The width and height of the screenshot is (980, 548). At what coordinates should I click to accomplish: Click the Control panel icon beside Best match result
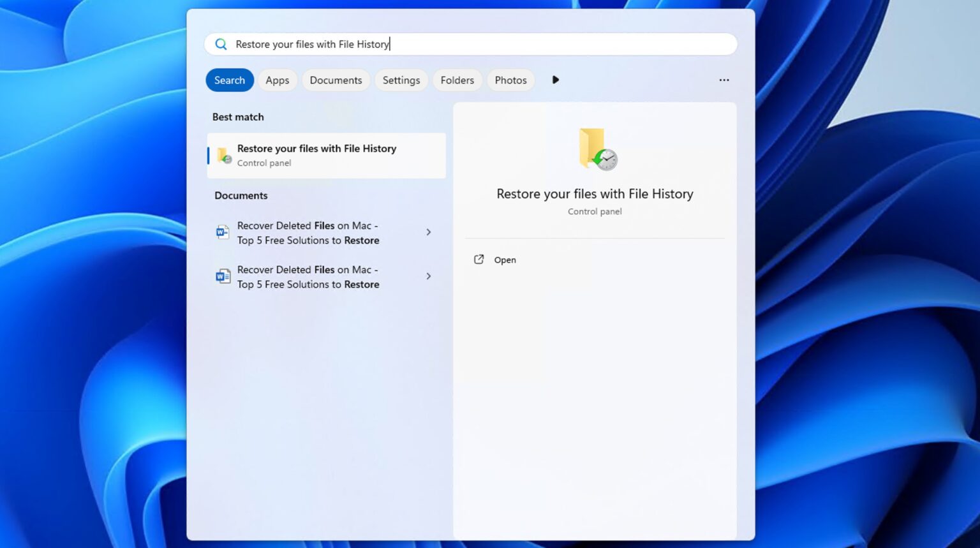pyautogui.click(x=223, y=155)
